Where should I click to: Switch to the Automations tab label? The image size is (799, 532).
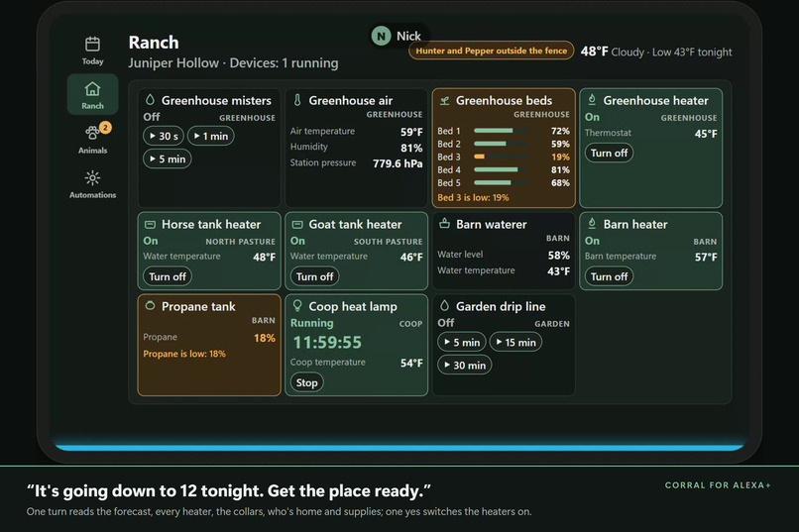click(92, 195)
